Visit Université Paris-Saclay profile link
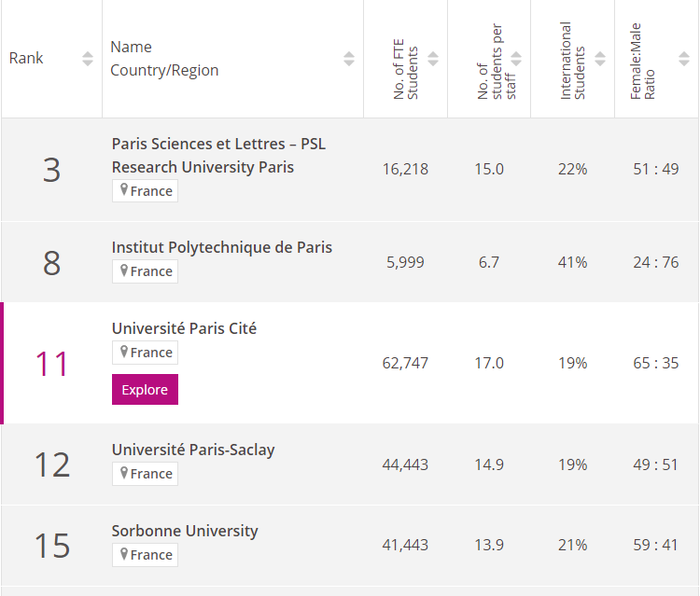 click(x=193, y=450)
